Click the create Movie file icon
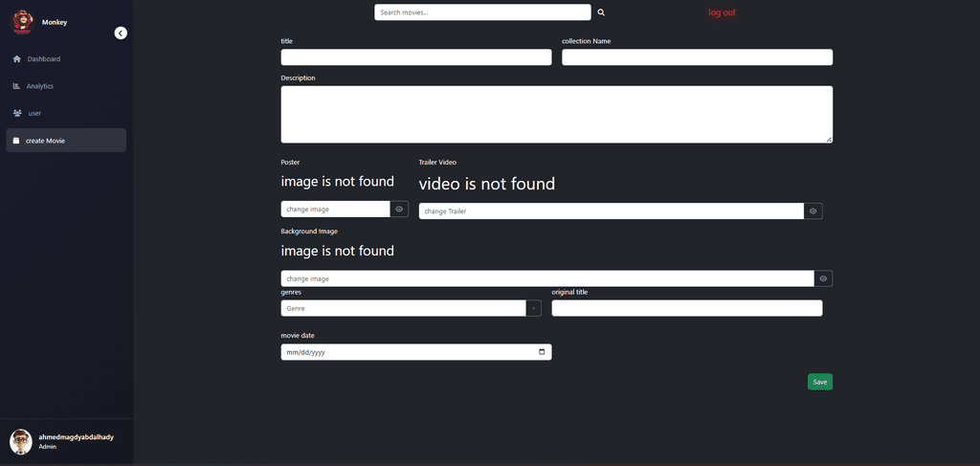The width and height of the screenshot is (980, 466). 16,141
